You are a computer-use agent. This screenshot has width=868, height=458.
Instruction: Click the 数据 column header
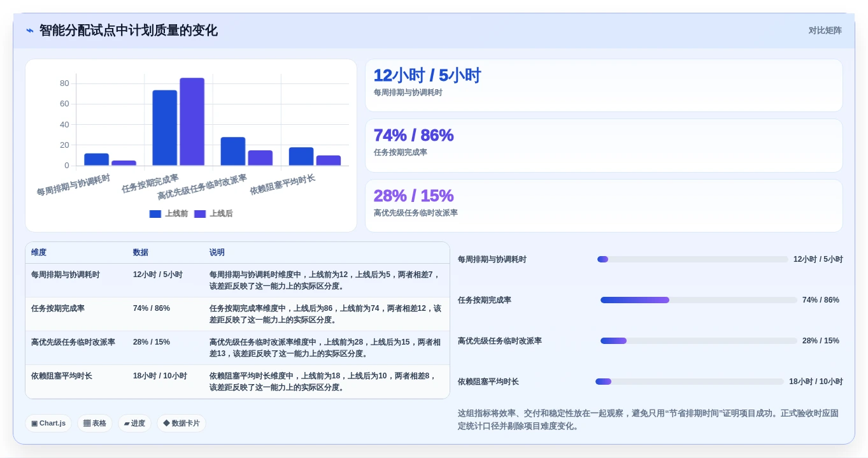[141, 253]
